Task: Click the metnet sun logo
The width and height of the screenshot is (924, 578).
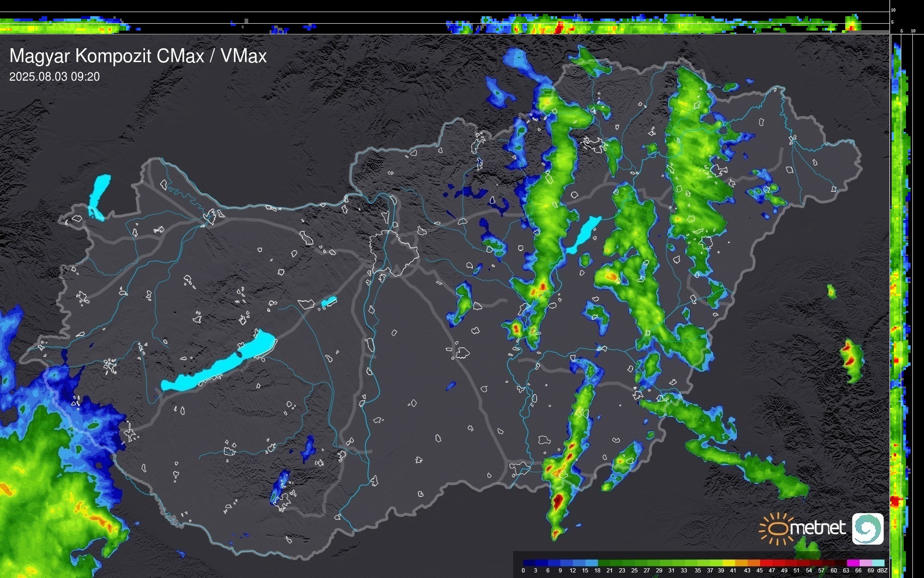Action: (776, 528)
